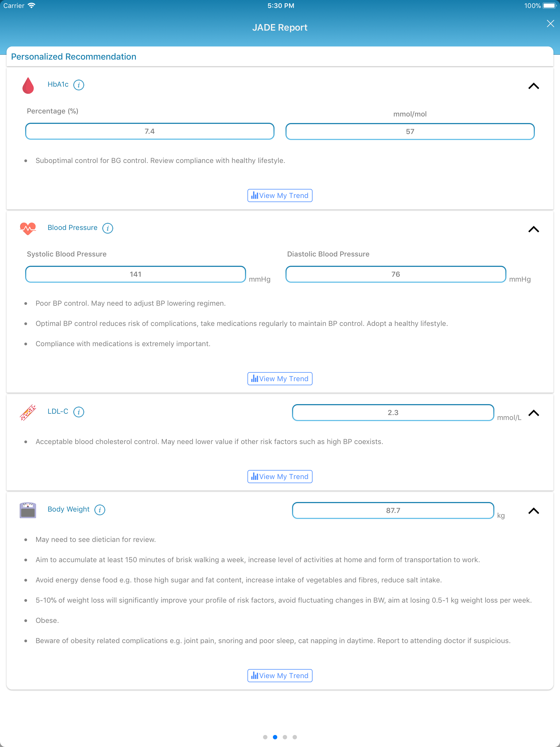Click the Body Weight scale icon
Screen dimensions: 560x747
click(x=28, y=510)
